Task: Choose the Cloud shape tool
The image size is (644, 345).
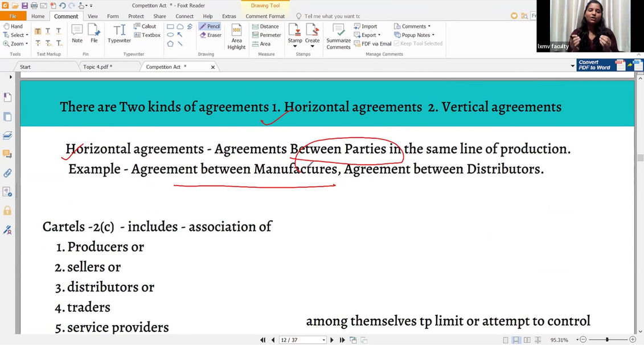Action: click(x=180, y=26)
